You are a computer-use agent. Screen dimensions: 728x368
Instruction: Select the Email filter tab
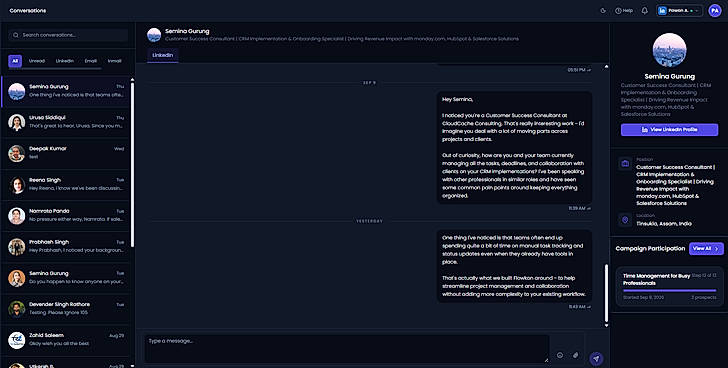click(91, 61)
